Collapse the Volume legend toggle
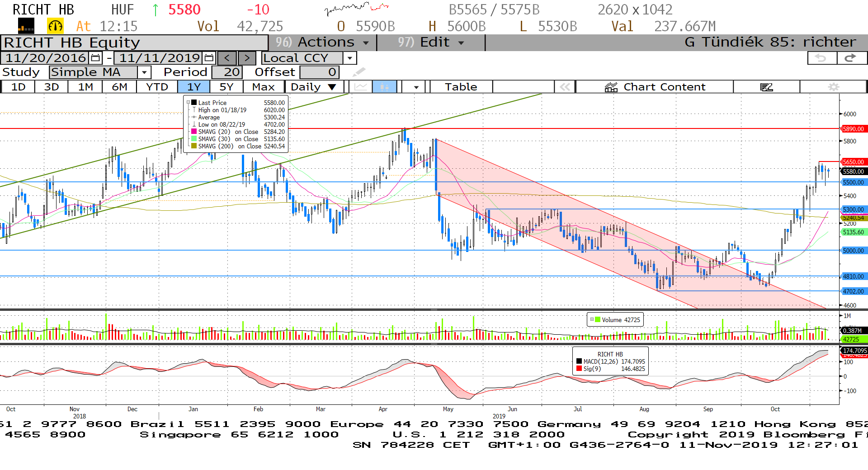Viewport: 868px width, 470px height. (x=592, y=319)
